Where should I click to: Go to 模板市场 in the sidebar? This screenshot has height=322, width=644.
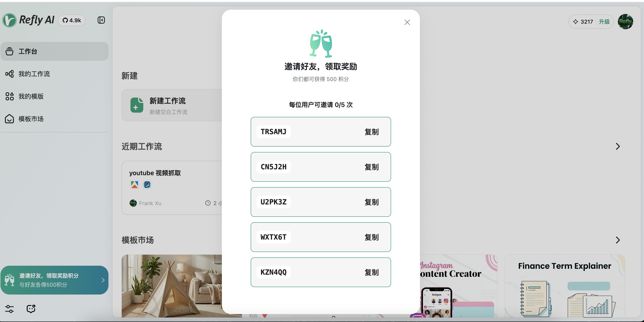(x=31, y=119)
